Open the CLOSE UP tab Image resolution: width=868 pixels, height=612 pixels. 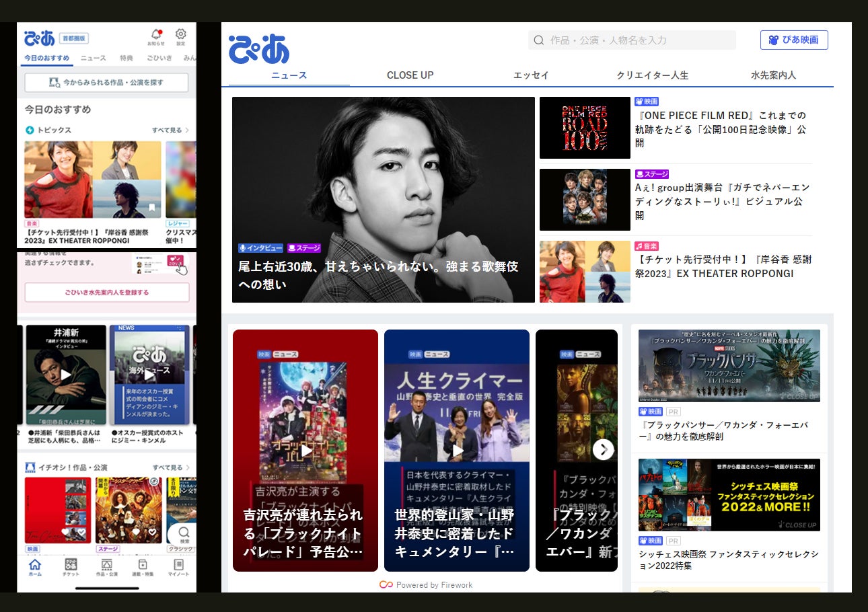click(x=410, y=75)
